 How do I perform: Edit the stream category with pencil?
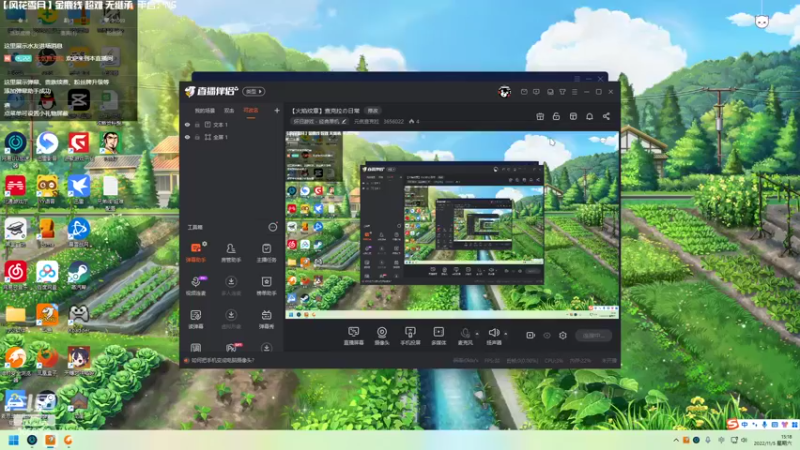[344, 121]
